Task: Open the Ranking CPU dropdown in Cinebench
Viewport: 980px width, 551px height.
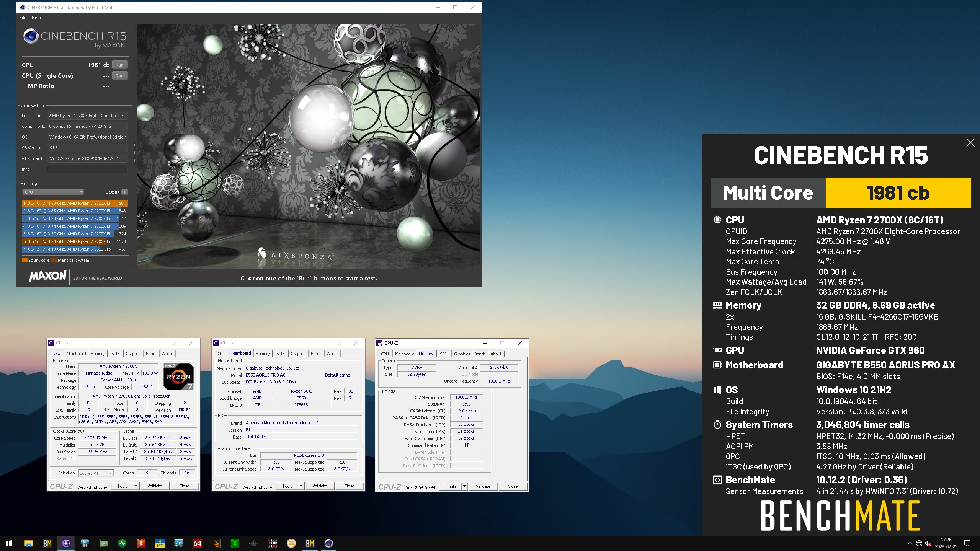Action: pos(53,192)
